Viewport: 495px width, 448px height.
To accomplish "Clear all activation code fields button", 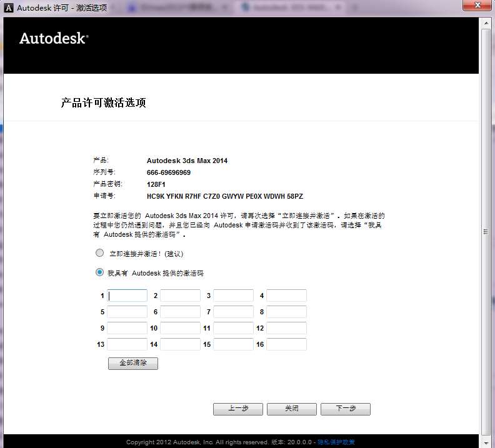I will (133, 363).
